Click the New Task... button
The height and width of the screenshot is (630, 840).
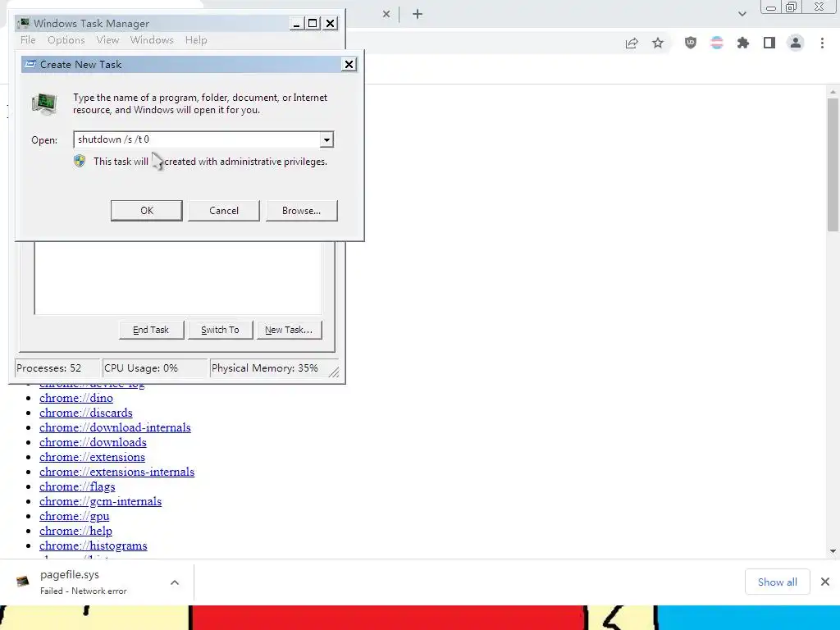(x=289, y=330)
